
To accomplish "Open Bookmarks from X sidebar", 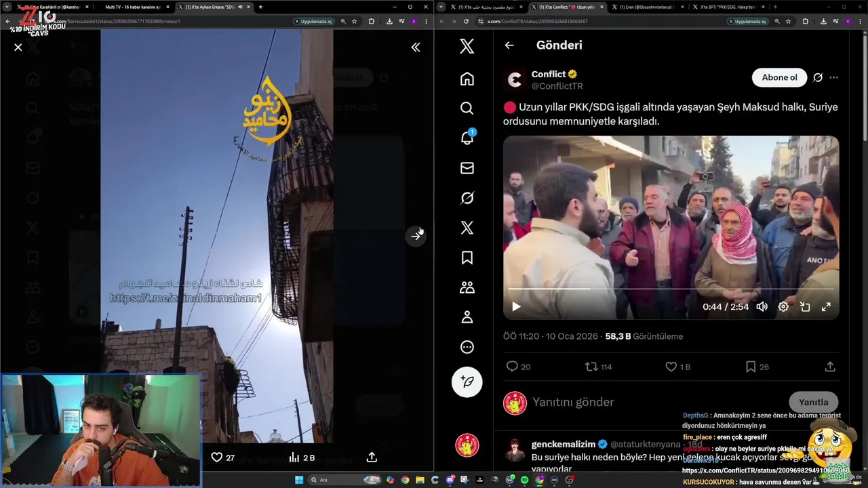I will click(x=467, y=258).
